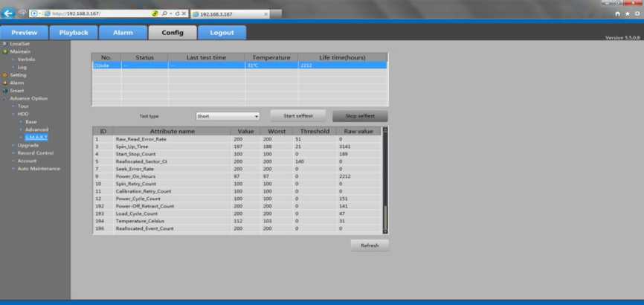Image resolution: width=644 pixels, height=305 pixels.
Task: Open the browser home page icon
Action: tap(618, 13)
